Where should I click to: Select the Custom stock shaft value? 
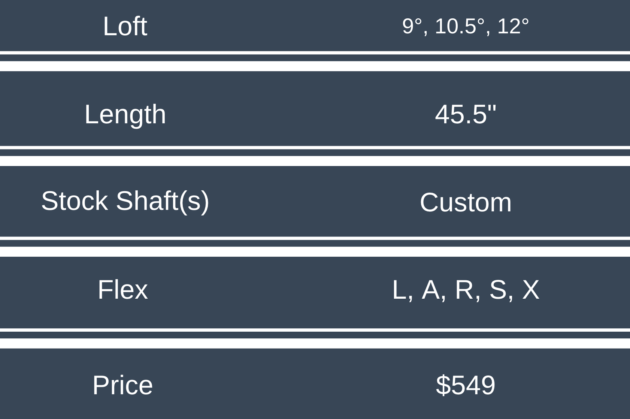pyautogui.click(x=465, y=202)
